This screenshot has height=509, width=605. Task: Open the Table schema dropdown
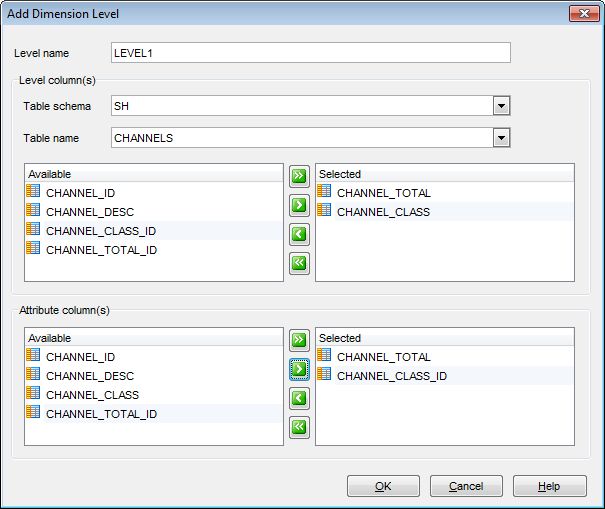pyautogui.click(x=502, y=106)
